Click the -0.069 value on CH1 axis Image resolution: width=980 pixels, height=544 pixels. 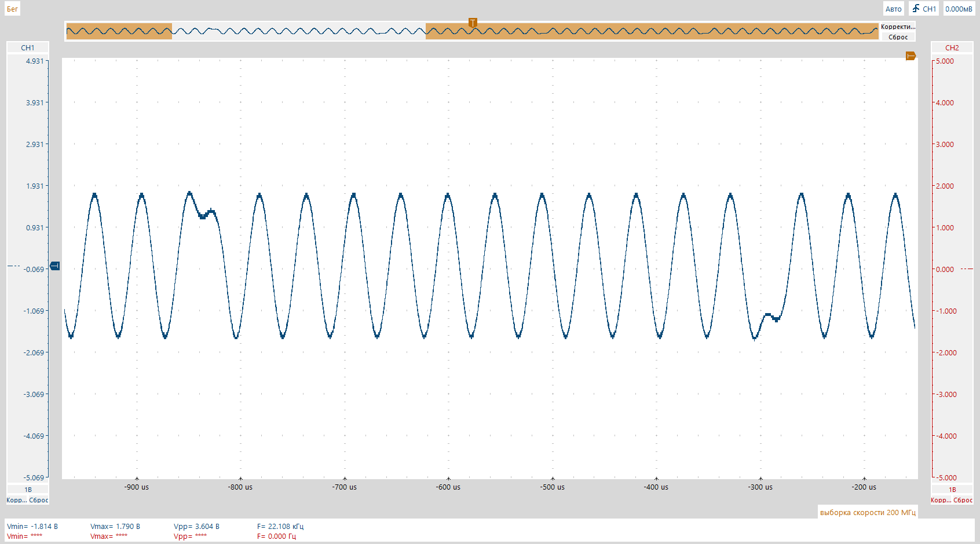click(x=34, y=269)
